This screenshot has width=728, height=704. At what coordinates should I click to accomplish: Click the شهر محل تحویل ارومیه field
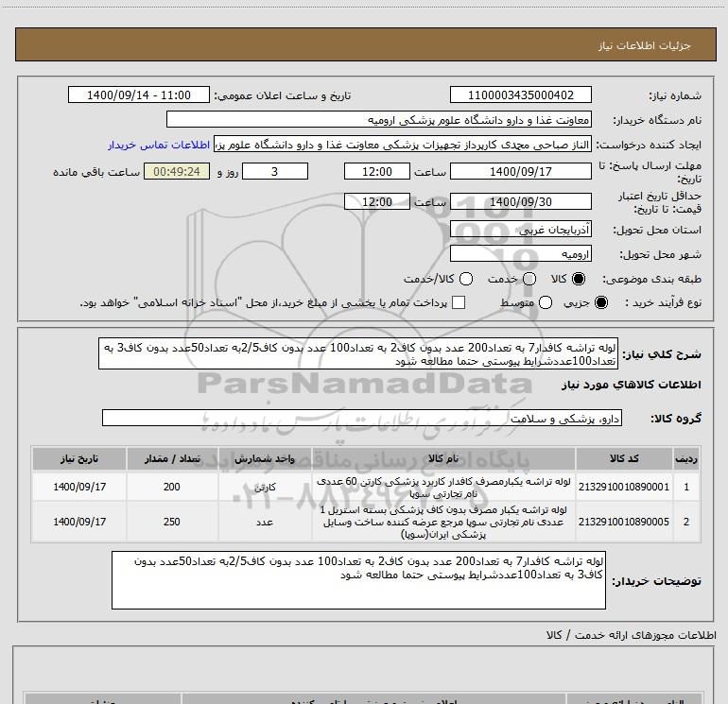point(521,254)
